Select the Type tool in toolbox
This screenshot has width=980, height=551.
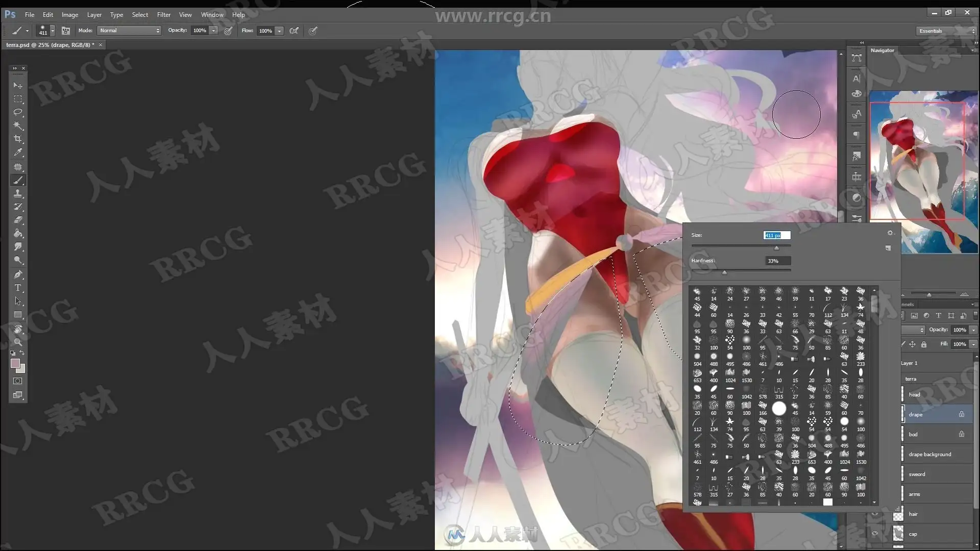click(18, 288)
